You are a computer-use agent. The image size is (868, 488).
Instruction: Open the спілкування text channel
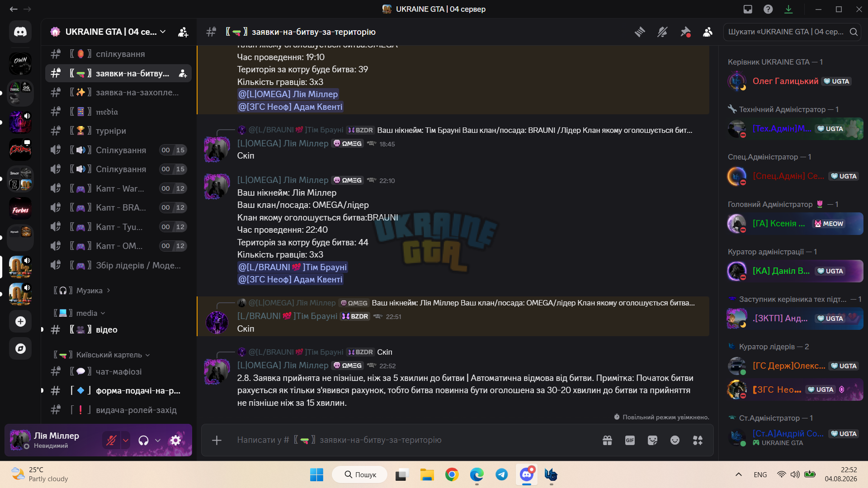(x=118, y=54)
